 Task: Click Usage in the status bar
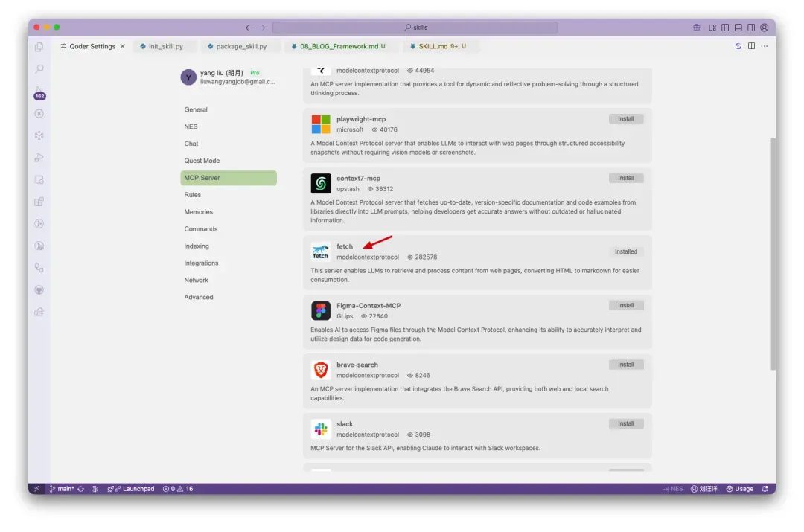pos(739,489)
